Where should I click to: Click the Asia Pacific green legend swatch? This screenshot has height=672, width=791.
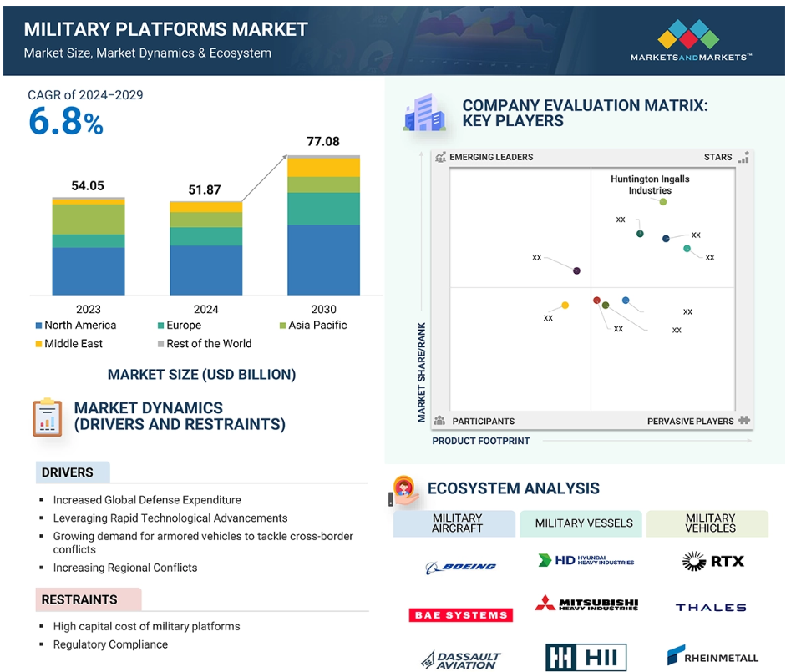(x=282, y=326)
